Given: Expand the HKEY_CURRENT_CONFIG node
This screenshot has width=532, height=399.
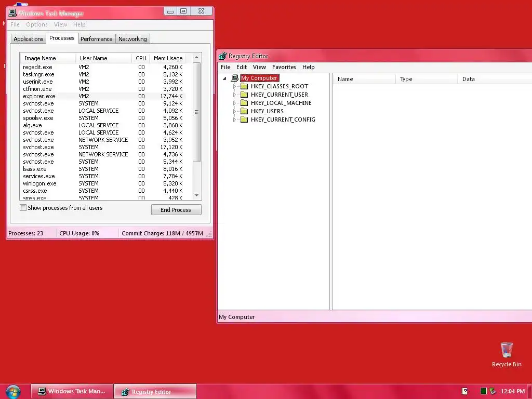Looking at the screenshot, I should (234, 120).
